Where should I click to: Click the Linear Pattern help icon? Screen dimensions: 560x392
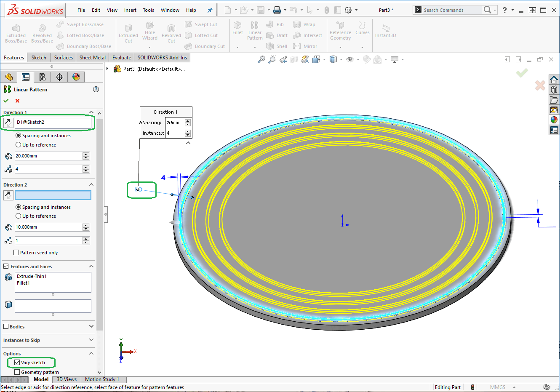[96, 89]
